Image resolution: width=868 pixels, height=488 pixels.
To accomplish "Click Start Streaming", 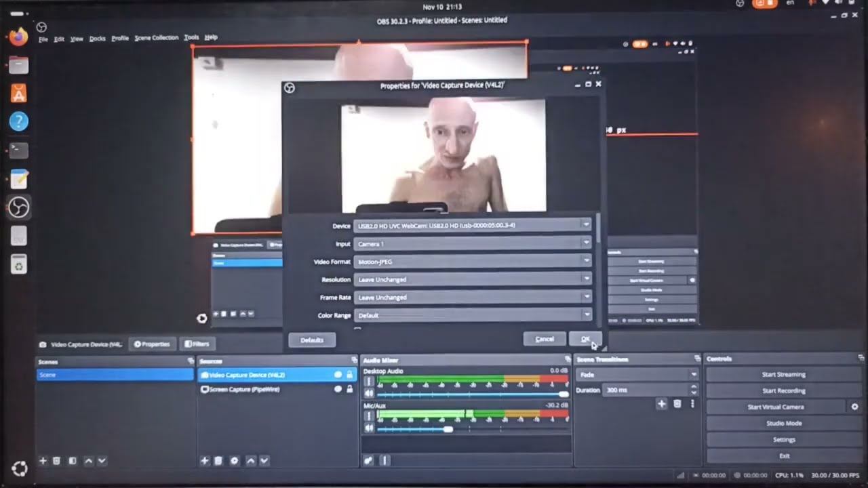I will point(784,374).
